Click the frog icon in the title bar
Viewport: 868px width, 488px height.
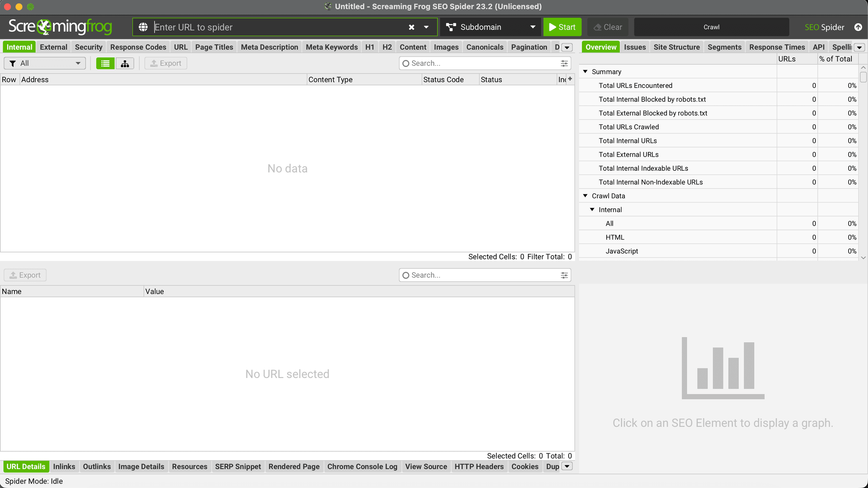click(x=328, y=6)
